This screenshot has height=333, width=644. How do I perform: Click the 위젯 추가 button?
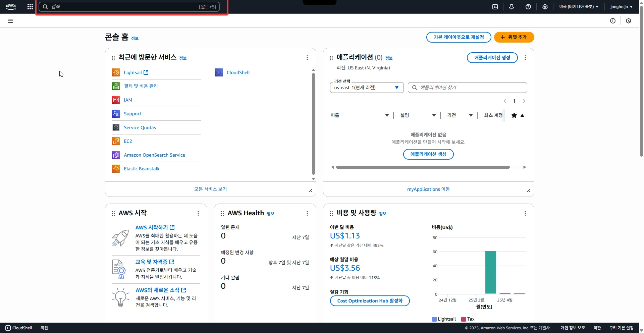point(514,37)
